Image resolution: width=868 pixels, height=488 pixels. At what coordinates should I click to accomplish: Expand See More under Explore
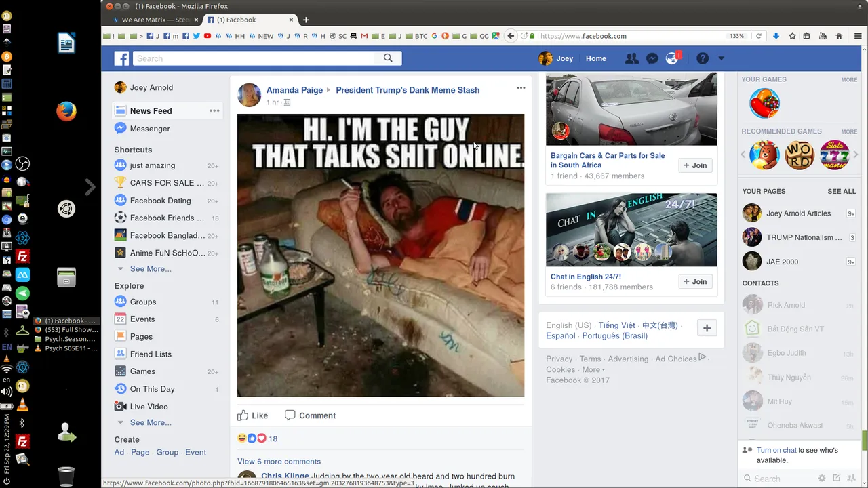(151, 422)
